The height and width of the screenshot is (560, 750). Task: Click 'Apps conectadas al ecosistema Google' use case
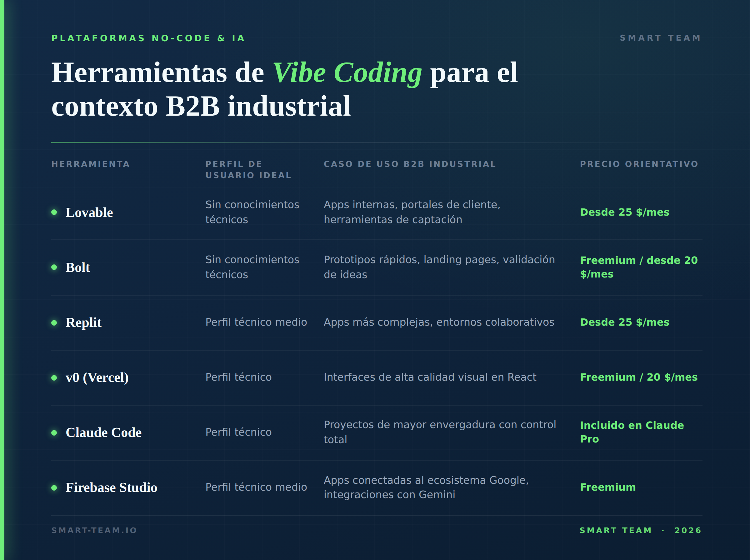click(x=426, y=487)
